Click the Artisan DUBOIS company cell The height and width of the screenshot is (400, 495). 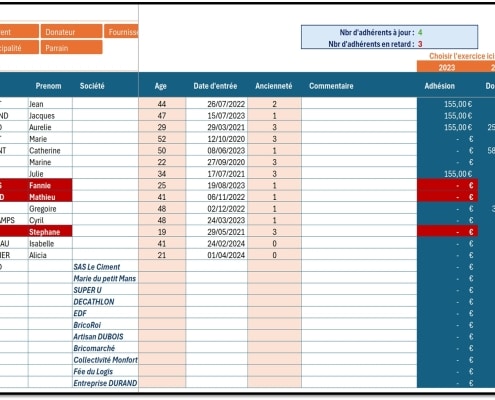(105, 337)
